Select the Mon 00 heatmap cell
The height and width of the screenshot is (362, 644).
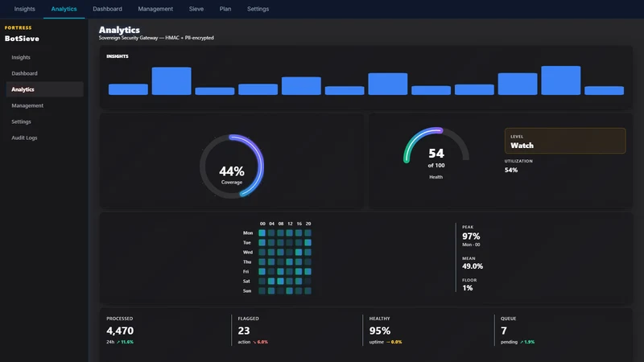pyautogui.click(x=262, y=233)
